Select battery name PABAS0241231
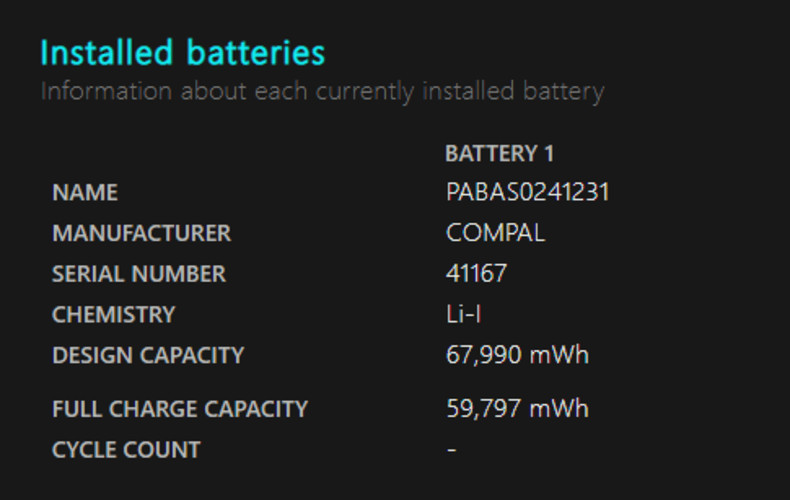 point(528,192)
